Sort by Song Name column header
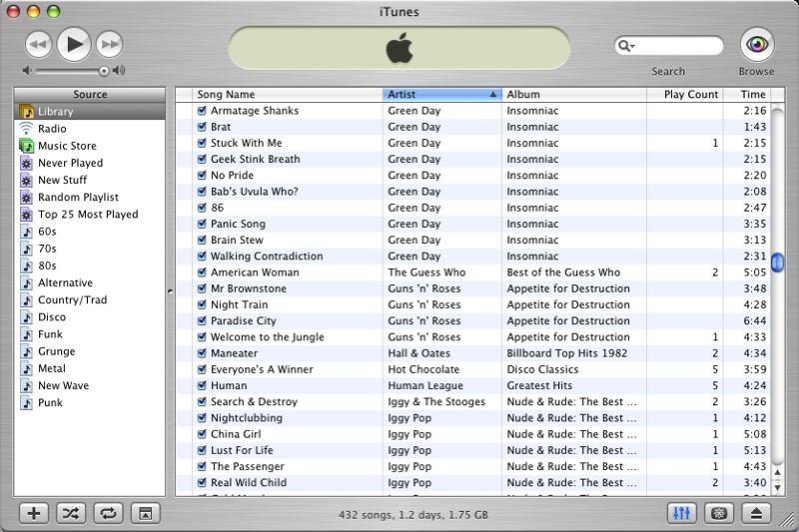799x532 pixels. (288, 95)
